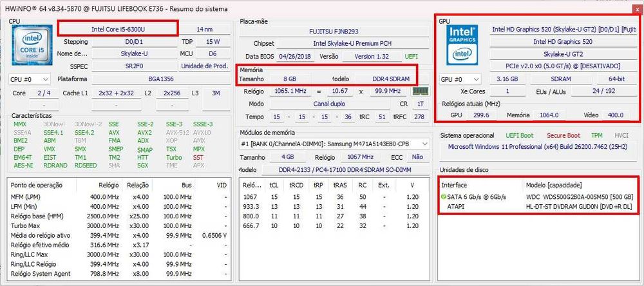Click the Cache L1 2x32 + 2x32 value
644x286 pixels.
pos(116,93)
